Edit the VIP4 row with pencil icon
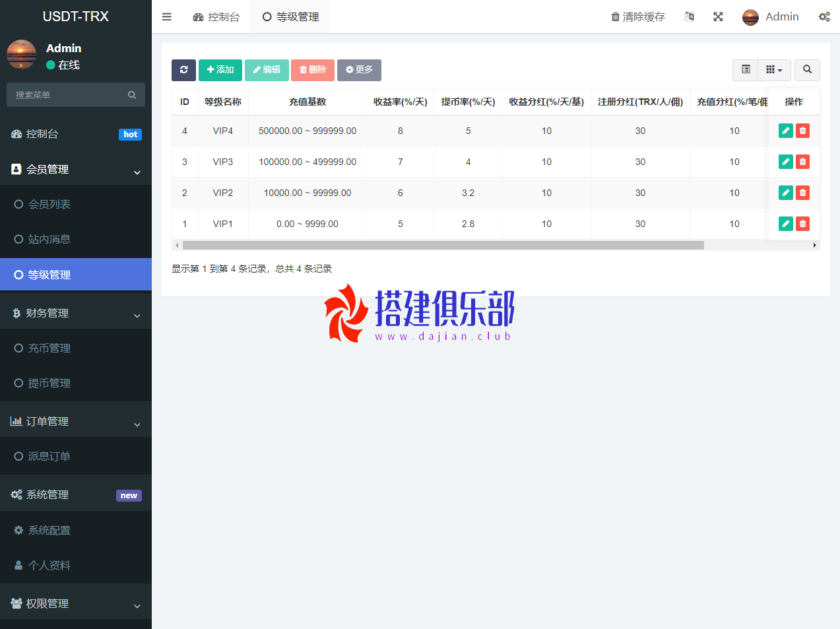This screenshot has width=840, height=629. coord(786,131)
